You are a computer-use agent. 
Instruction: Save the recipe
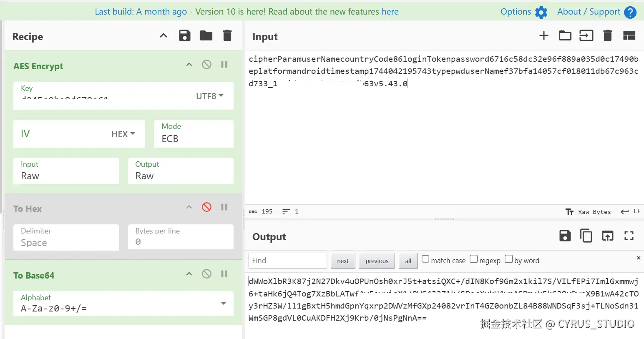click(185, 36)
